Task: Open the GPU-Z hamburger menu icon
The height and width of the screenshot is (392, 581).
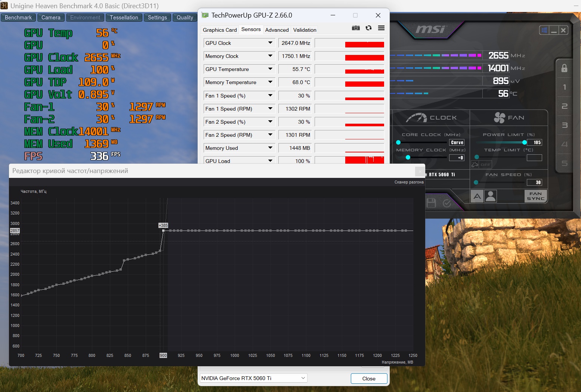Action: 381,28
